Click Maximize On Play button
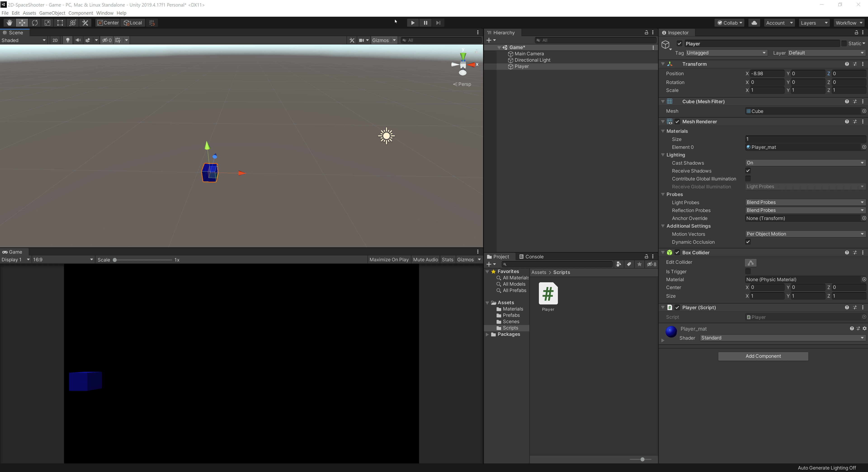 tap(389, 259)
